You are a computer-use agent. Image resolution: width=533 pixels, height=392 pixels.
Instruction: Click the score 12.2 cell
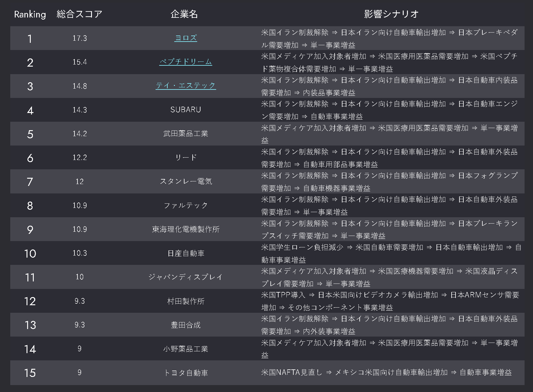tap(80, 157)
